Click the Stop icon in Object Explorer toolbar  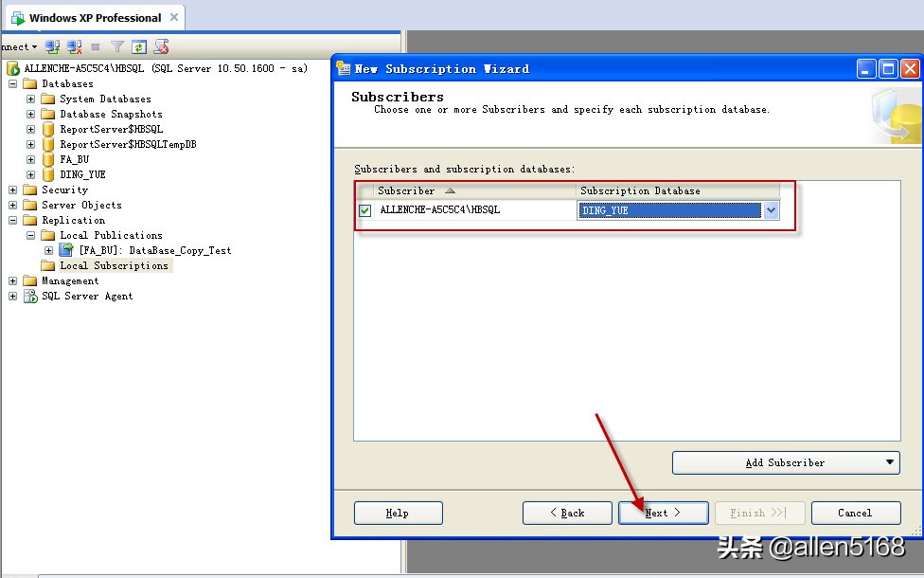pos(93,45)
